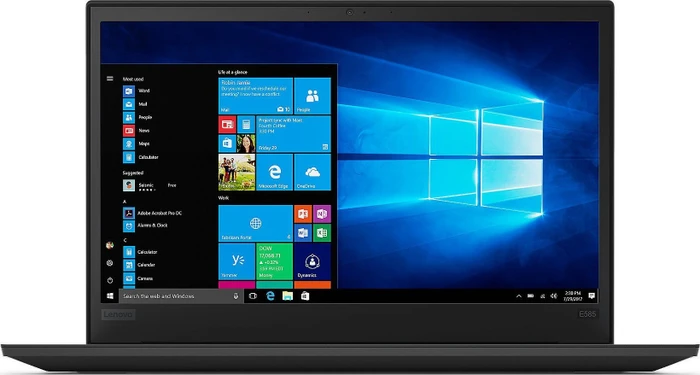This screenshot has width=700, height=375.
Task: Open Store from the taskbar
Action: click(305, 296)
